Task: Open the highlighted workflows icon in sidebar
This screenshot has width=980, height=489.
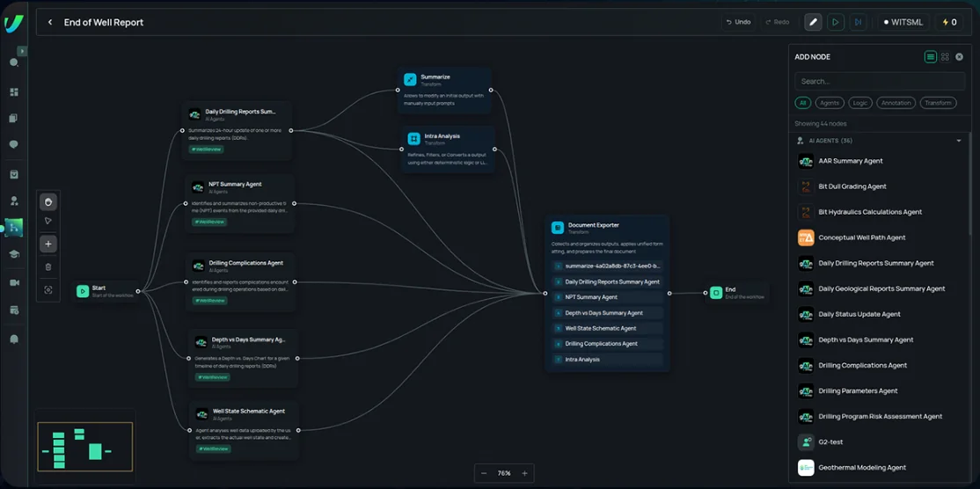Action: [14, 228]
